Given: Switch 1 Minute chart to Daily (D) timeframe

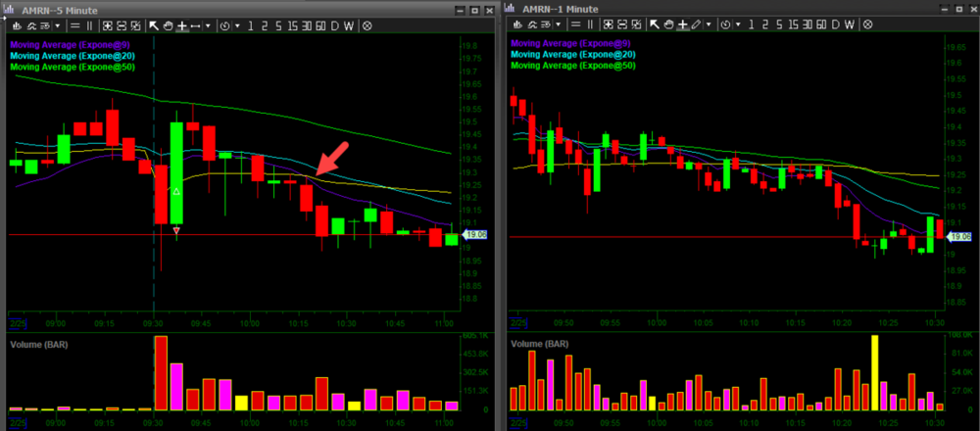Looking at the screenshot, I should pyautogui.click(x=837, y=25).
